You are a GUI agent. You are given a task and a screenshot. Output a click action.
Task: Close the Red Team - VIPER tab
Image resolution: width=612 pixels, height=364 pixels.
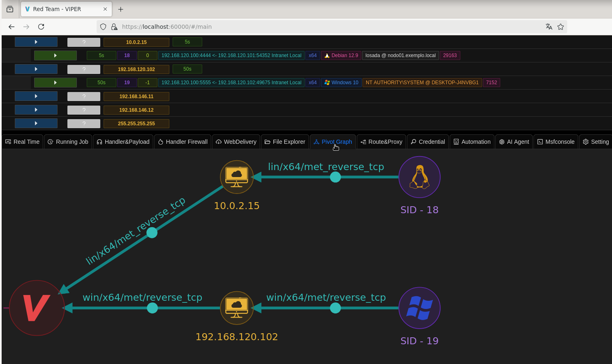(105, 9)
